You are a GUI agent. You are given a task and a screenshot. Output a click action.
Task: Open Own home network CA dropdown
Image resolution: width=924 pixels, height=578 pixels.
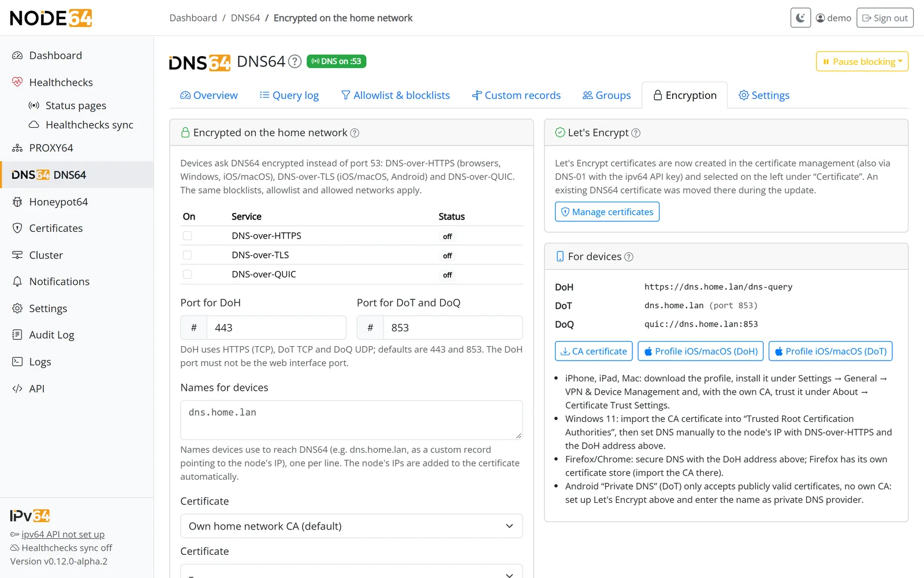[x=351, y=526]
